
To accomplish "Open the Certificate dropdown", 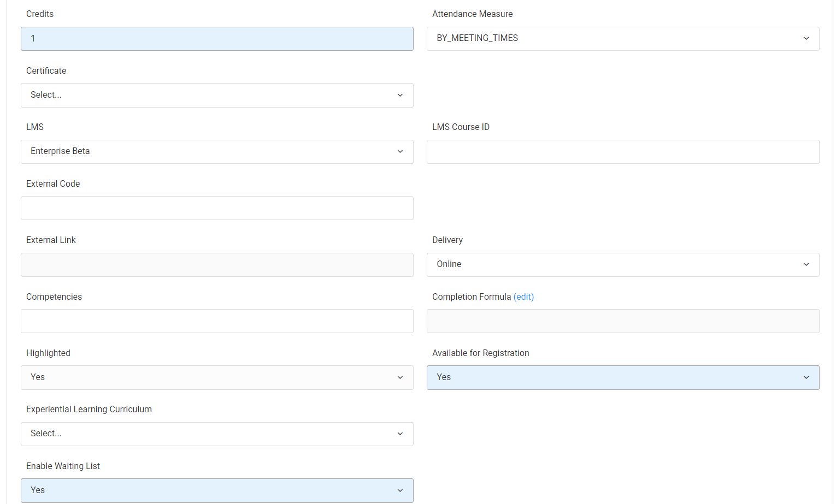I will click(217, 95).
